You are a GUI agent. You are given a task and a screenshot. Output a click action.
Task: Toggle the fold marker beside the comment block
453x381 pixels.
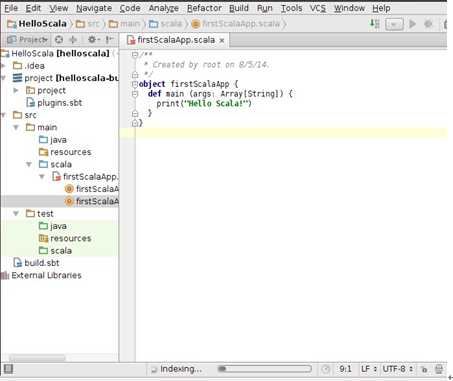[x=135, y=55]
